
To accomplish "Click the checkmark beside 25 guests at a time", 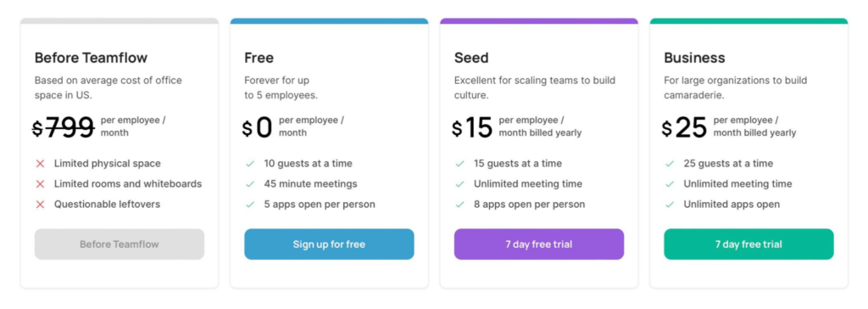I will pos(670,164).
